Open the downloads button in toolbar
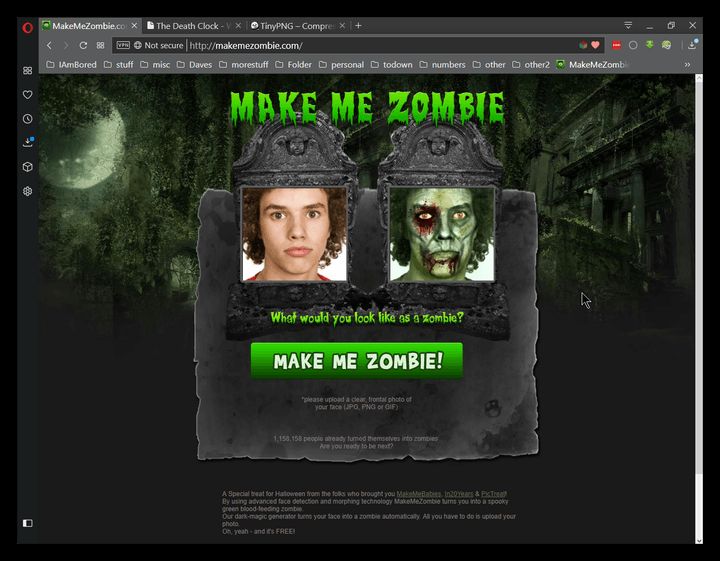Image resolution: width=720 pixels, height=561 pixels. [692, 45]
